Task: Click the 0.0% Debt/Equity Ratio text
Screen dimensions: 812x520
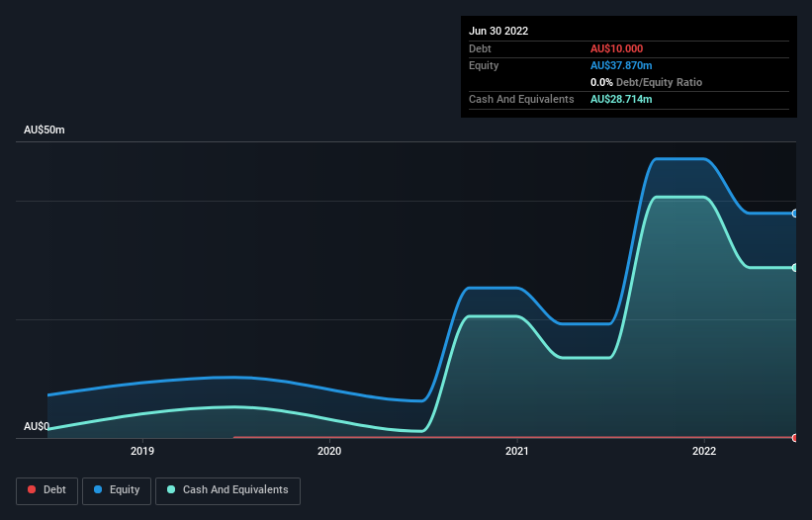Action: point(646,82)
